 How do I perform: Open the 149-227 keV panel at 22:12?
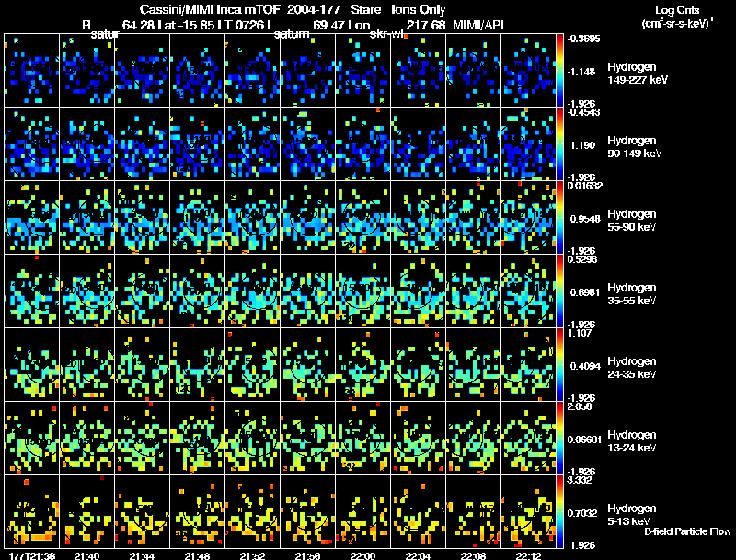pyautogui.click(x=528, y=70)
